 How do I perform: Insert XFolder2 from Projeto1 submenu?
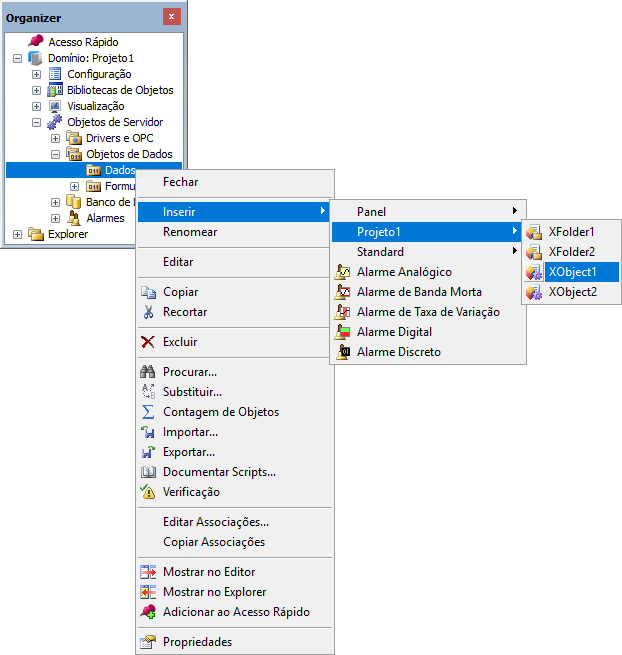pyautogui.click(x=572, y=252)
